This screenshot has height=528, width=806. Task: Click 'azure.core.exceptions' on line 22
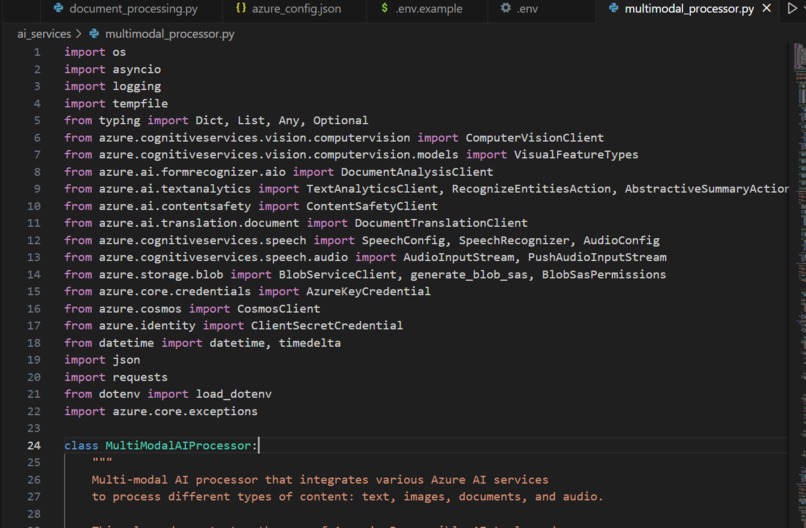(x=185, y=411)
